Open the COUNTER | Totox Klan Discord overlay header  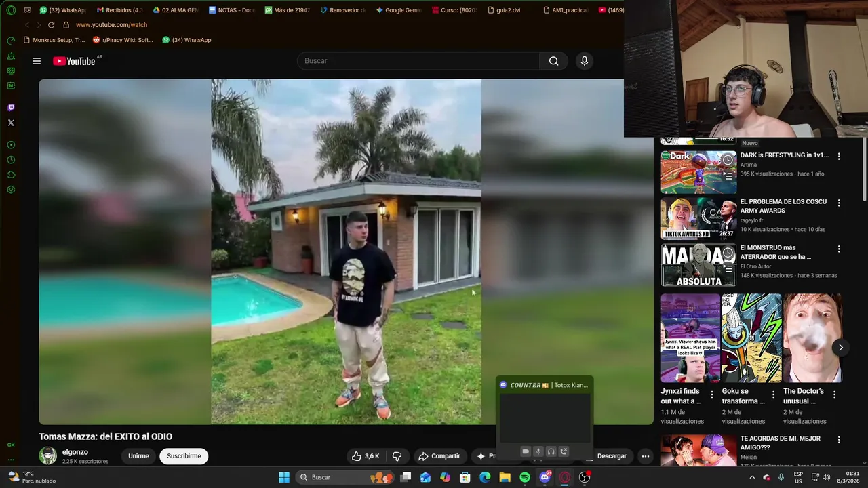[545, 385]
